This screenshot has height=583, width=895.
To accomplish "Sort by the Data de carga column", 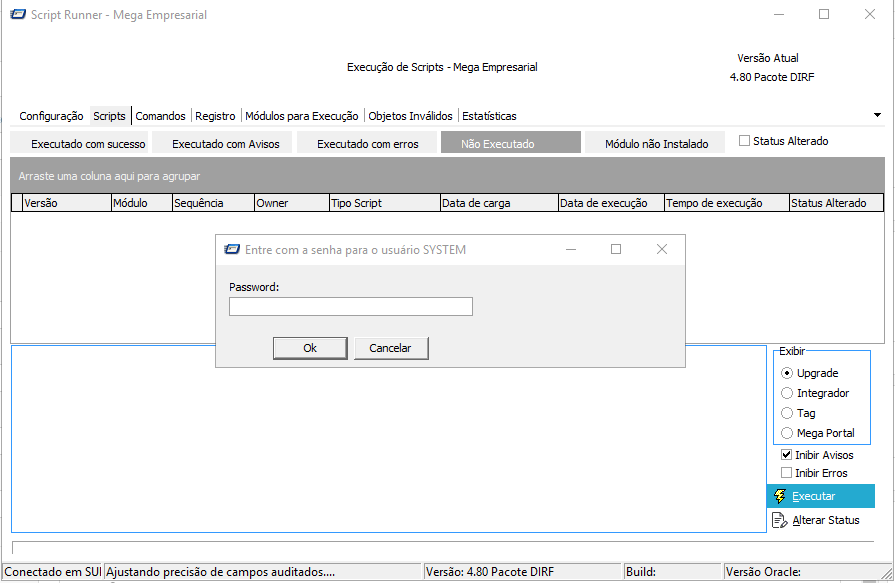I will (x=499, y=203).
